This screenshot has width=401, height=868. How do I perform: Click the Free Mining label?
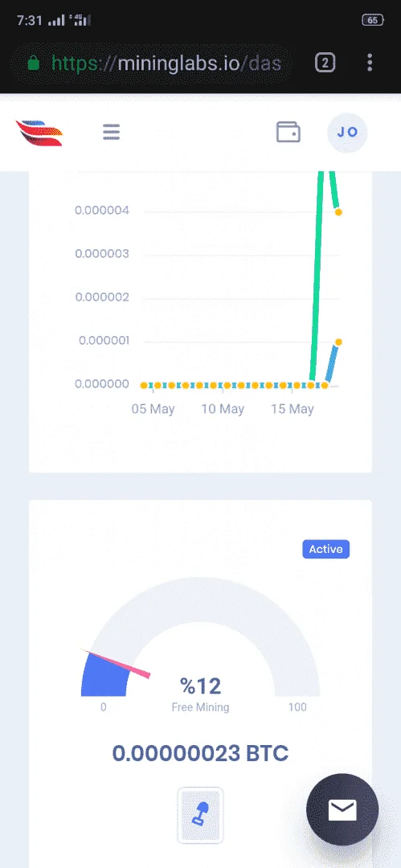[x=201, y=707]
